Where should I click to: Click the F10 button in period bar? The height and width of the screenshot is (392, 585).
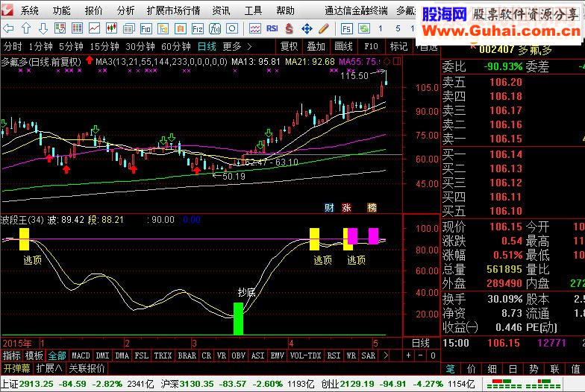(371, 46)
